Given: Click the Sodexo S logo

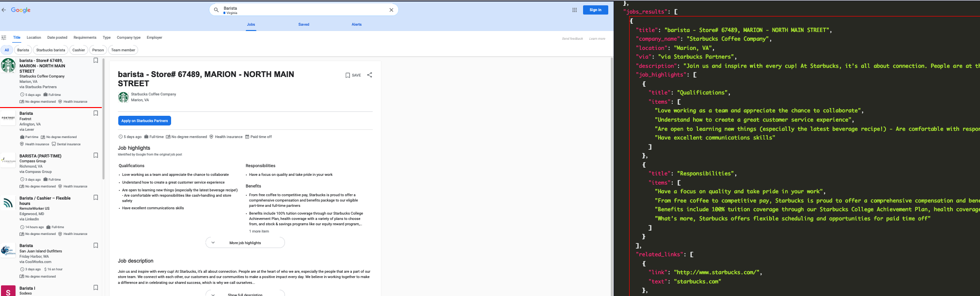Looking at the screenshot, I should [8, 292].
